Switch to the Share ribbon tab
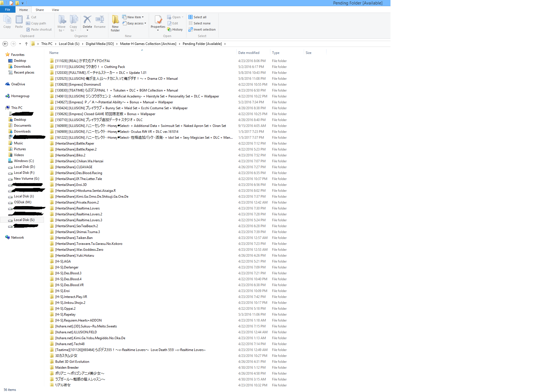This screenshot has width=539, height=392. (40, 10)
